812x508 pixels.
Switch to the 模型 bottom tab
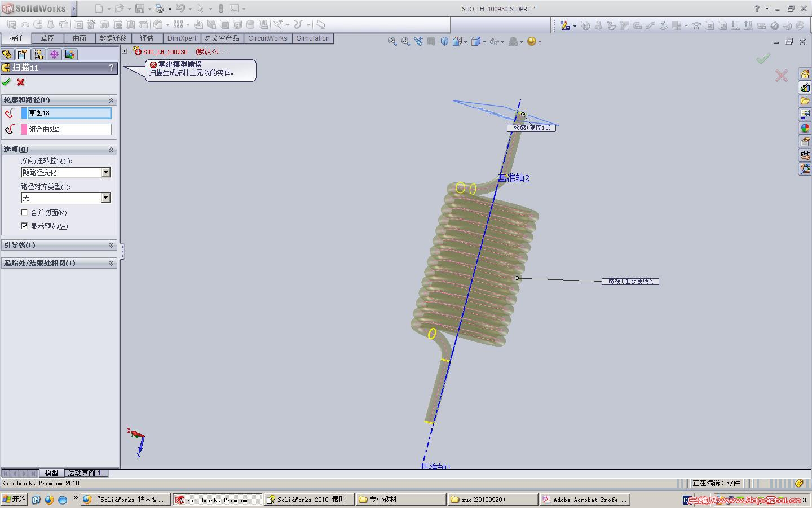(x=51, y=473)
